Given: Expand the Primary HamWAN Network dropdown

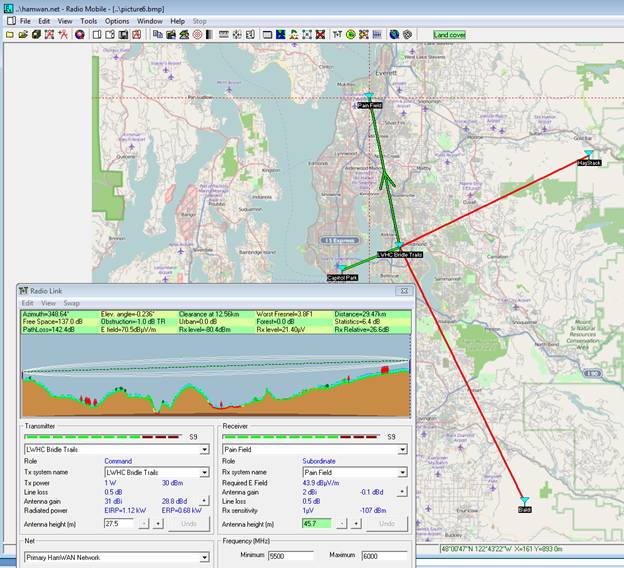Looking at the screenshot, I should pyautogui.click(x=205, y=558).
